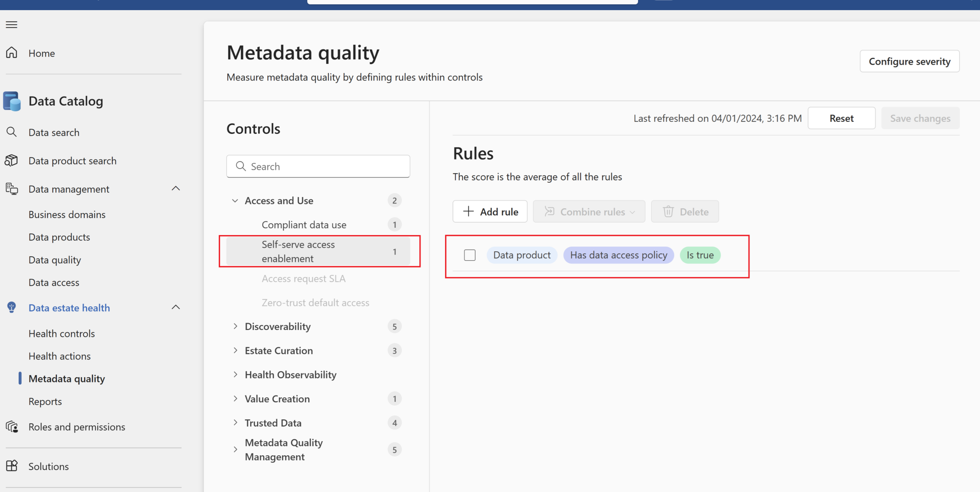
Task: Click the Configure severity button
Action: (x=909, y=61)
